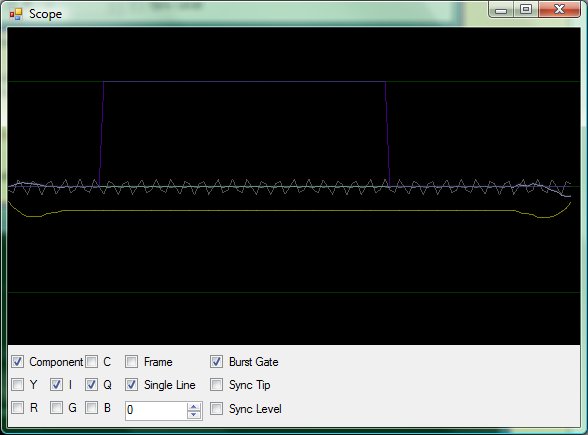The width and height of the screenshot is (588, 435).
Task: Enable the Frame checkbox
Action: 131,362
